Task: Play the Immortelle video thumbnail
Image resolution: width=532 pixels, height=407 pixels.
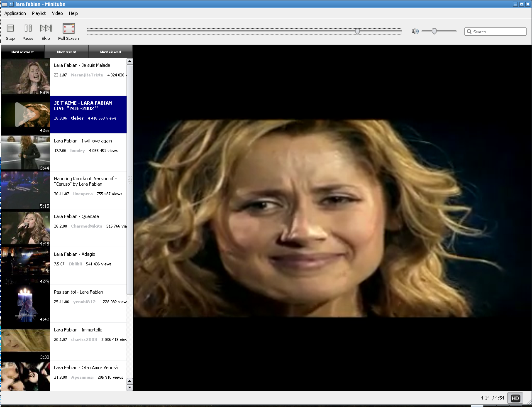Action: click(26, 342)
